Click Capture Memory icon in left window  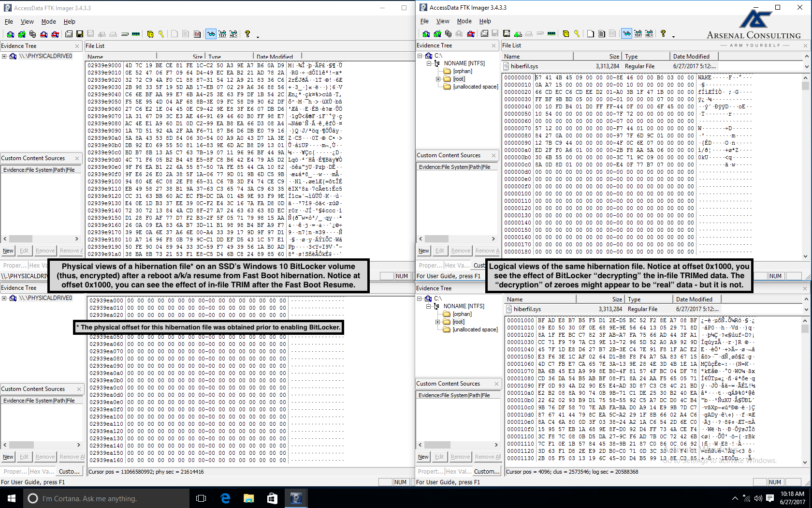click(136, 34)
